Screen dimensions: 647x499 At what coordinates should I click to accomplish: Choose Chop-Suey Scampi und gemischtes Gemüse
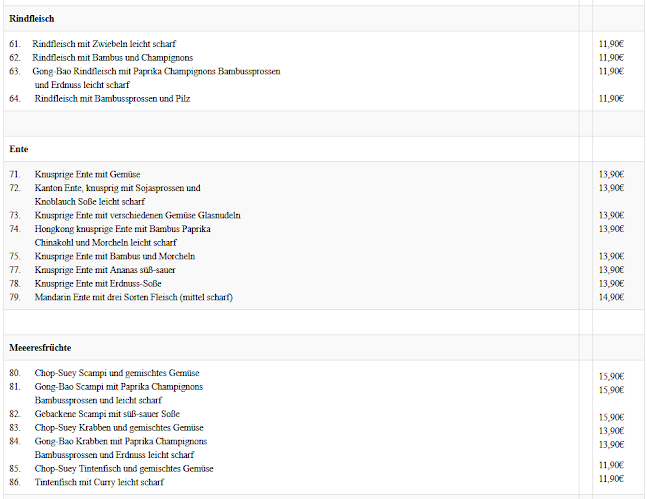point(118,373)
